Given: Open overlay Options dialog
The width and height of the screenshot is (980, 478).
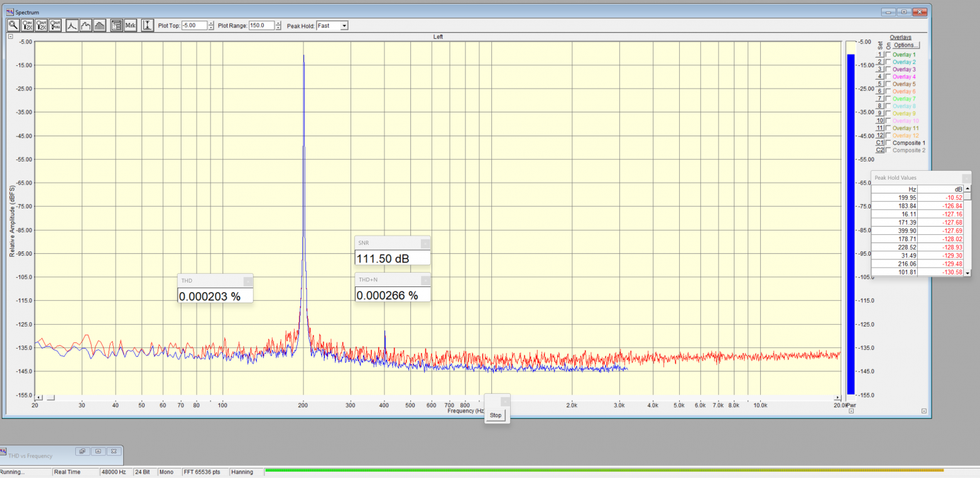Looking at the screenshot, I should coord(905,45).
